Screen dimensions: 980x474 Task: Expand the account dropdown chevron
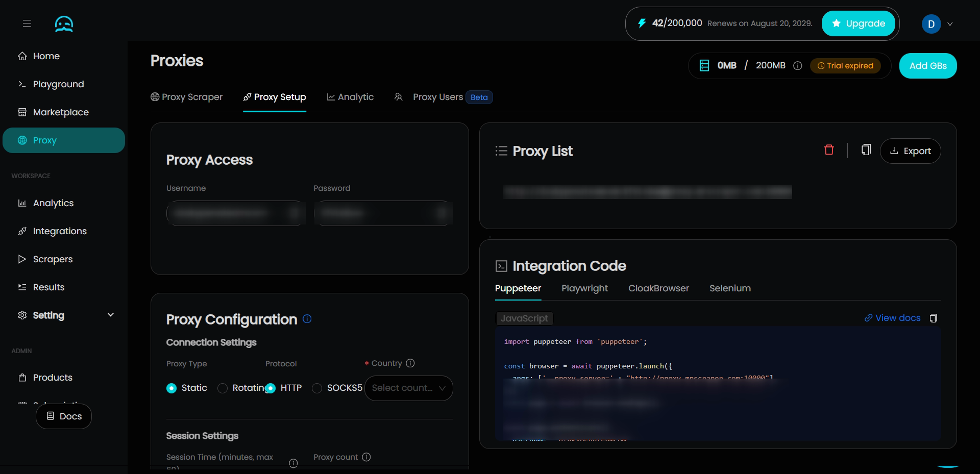[950, 24]
